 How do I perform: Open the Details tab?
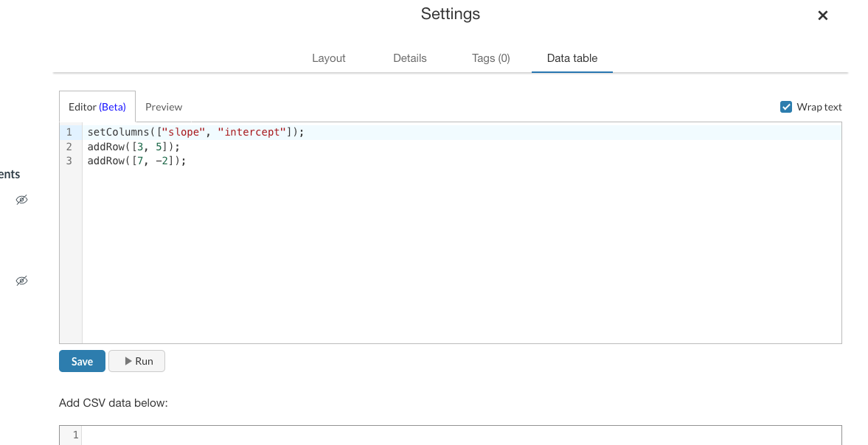410,57
